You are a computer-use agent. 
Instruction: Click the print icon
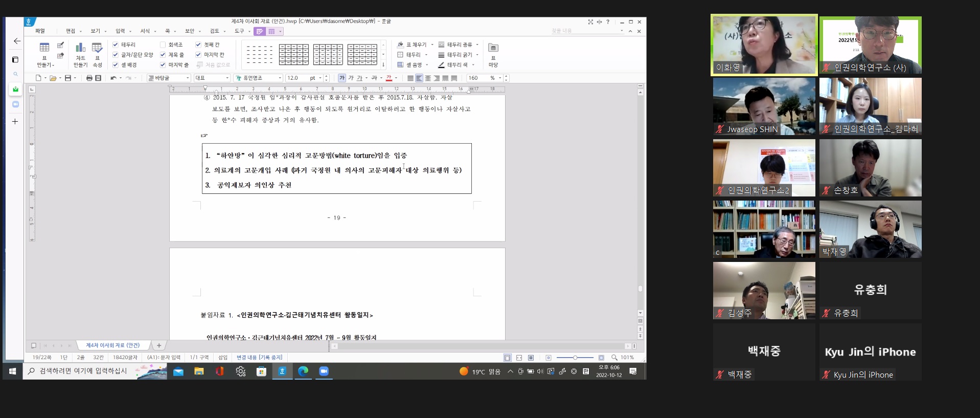tap(89, 78)
